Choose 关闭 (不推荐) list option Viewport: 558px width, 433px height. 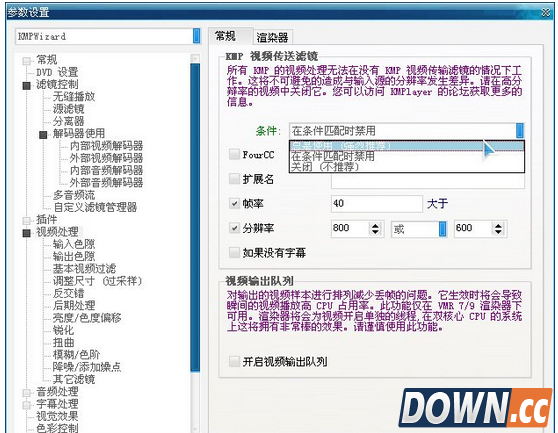point(406,167)
